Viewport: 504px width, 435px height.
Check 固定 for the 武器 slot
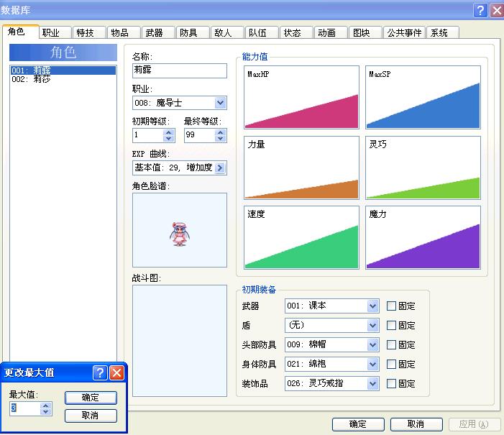click(391, 306)
